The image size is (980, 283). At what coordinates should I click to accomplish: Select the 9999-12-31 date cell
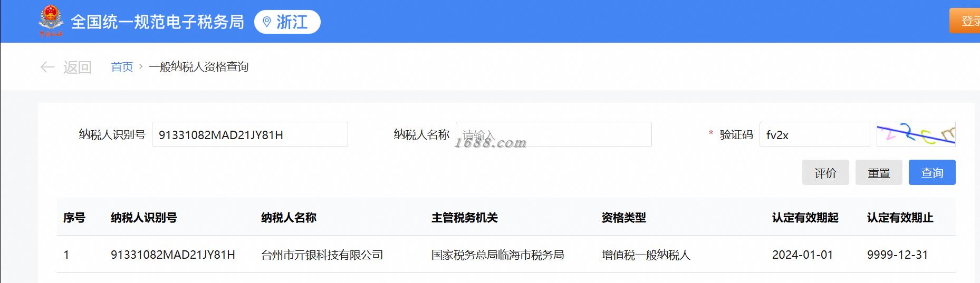pyautogui.click(x=898, y=255)
